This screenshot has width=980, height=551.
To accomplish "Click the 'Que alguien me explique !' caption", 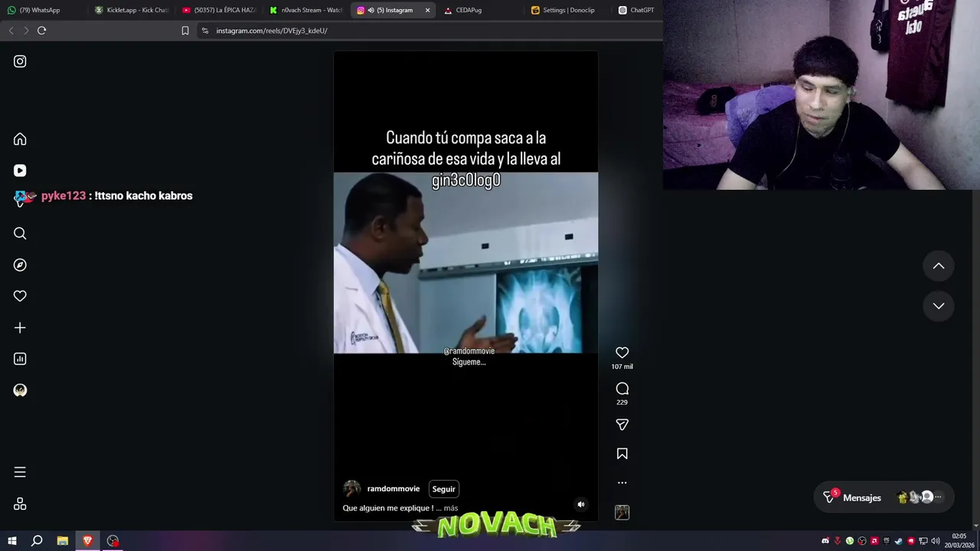I will tap(387, 508).
